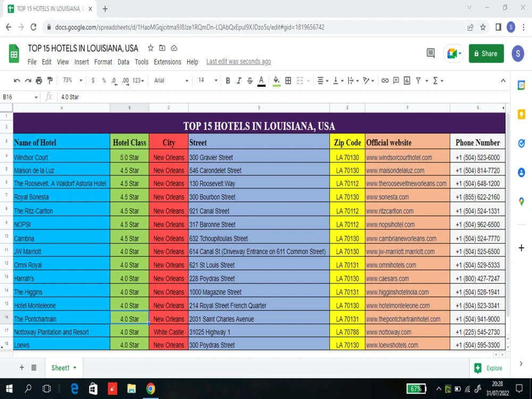This screenshot has width=532, height=399.
Task: Open text wrapping options
Action: (x=353, y=81)
